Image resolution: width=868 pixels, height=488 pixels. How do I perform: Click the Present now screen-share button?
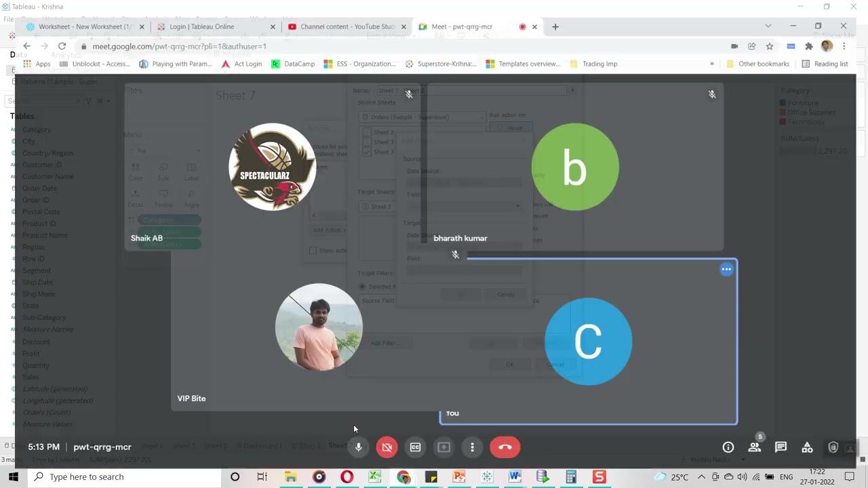click(444, 447)
